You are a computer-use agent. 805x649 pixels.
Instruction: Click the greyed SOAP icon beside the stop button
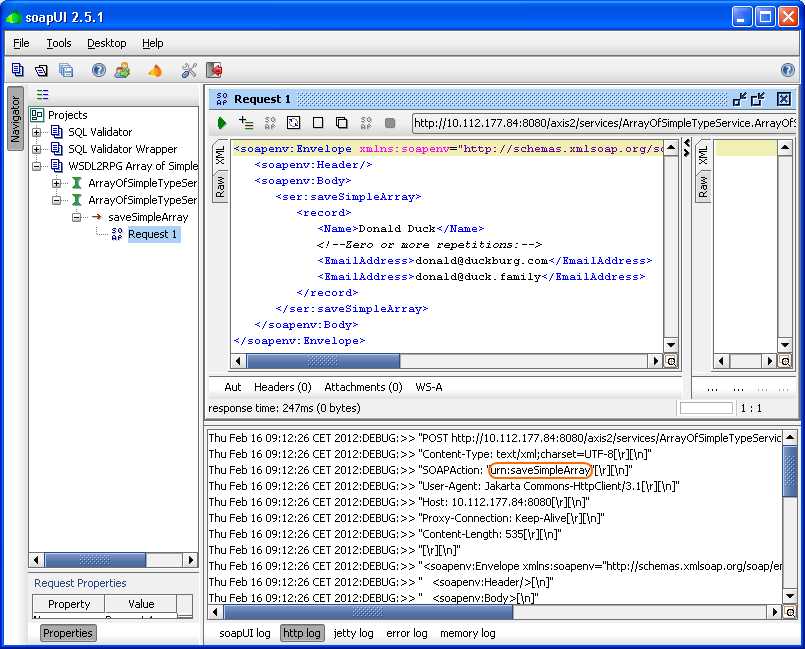(x=366, y=123)
